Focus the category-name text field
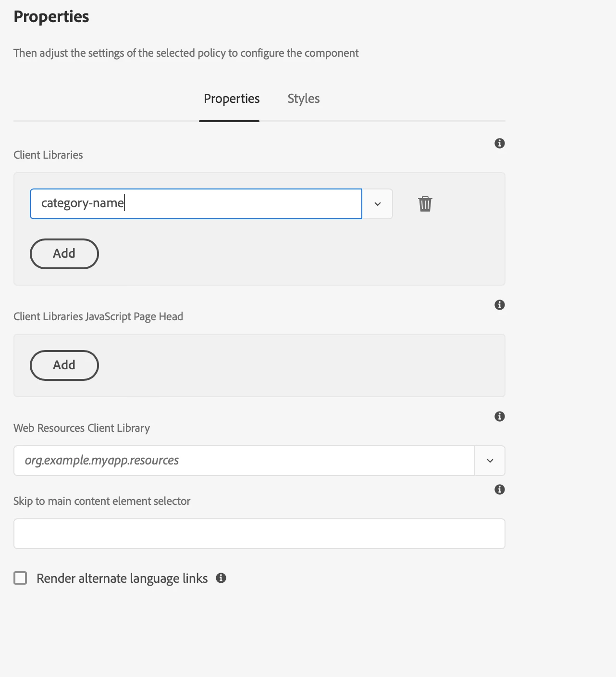 coord(196,204)
